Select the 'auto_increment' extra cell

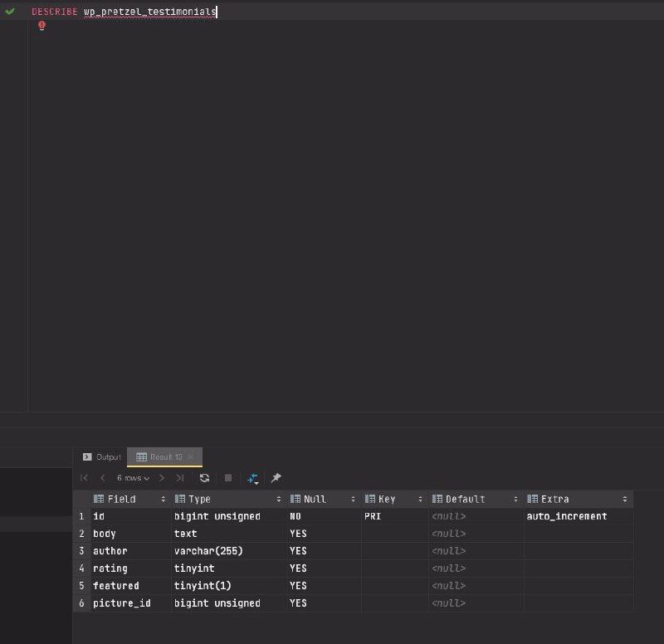pyautogui.click(x=579, y=516)
